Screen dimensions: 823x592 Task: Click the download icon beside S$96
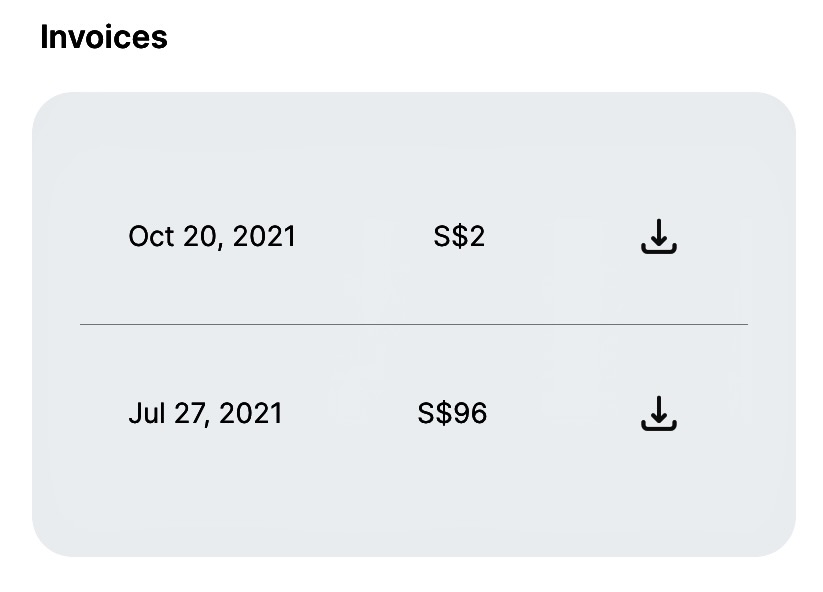[x=659, y=414]
